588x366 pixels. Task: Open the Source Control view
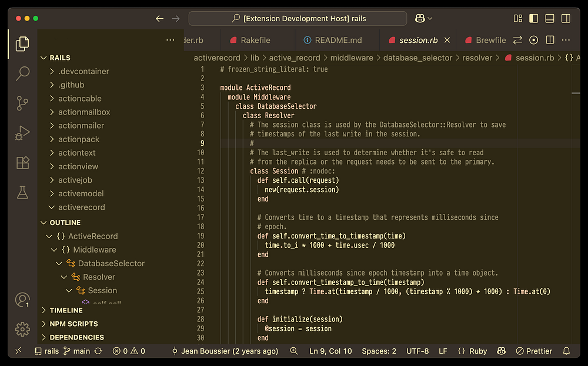[22, 103]
